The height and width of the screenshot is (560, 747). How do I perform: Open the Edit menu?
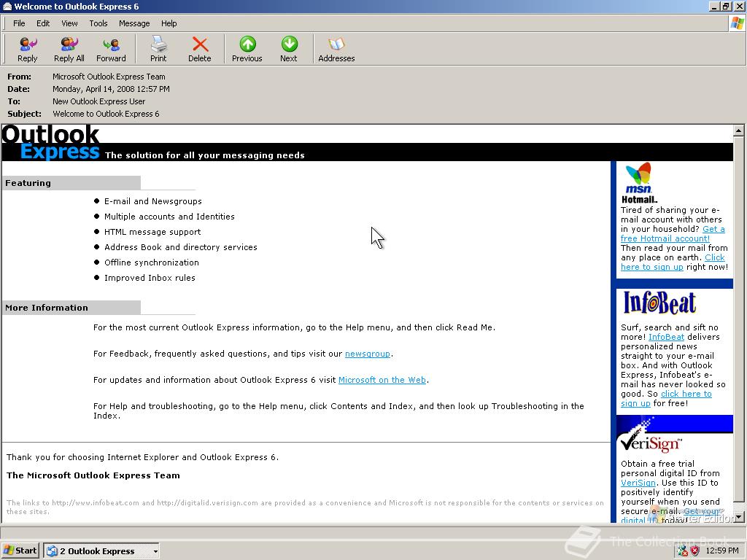(43, 23)
